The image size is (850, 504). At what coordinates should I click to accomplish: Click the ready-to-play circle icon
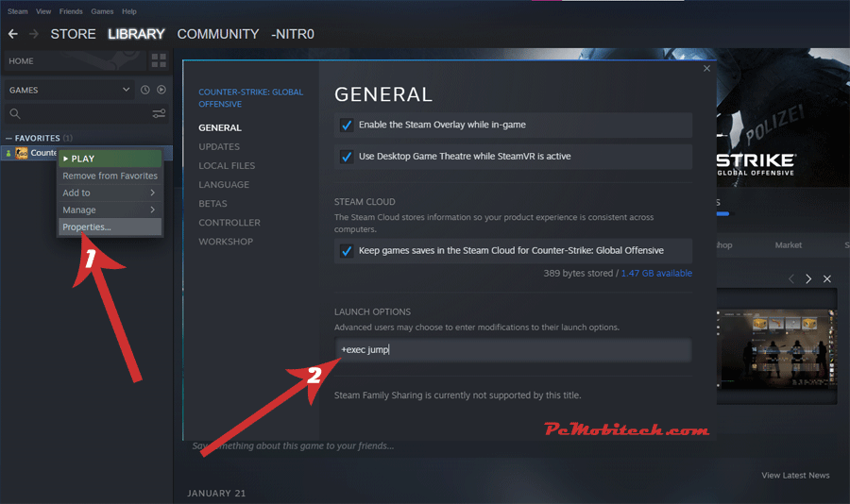tap(161, 90)
